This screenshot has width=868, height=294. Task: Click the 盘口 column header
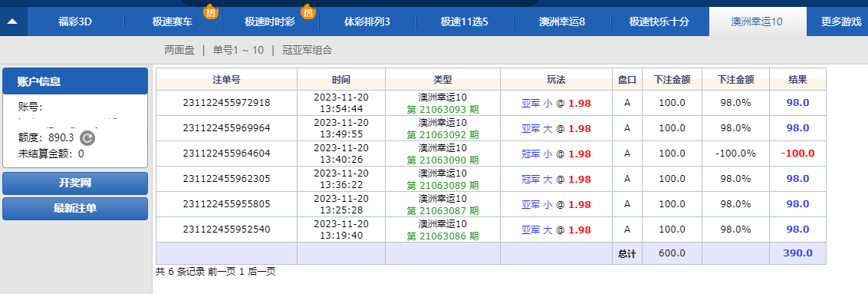[x=627, y=80]
